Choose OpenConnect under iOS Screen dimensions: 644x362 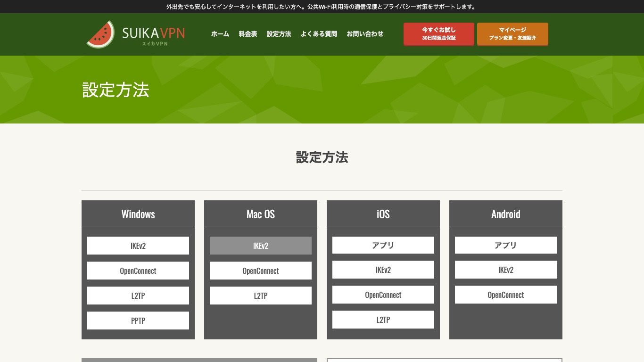pos(383,295)
